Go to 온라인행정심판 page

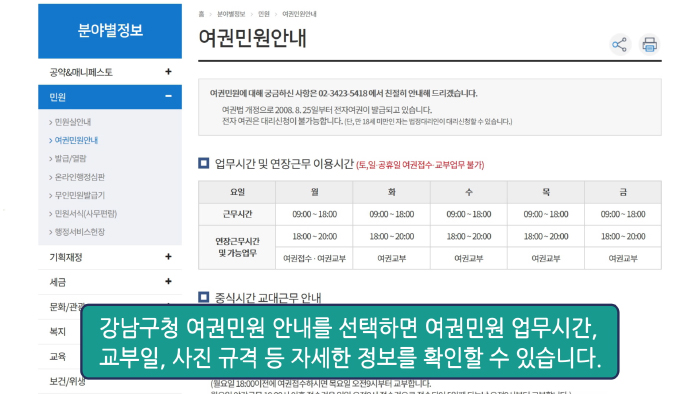tap(79, 177)
